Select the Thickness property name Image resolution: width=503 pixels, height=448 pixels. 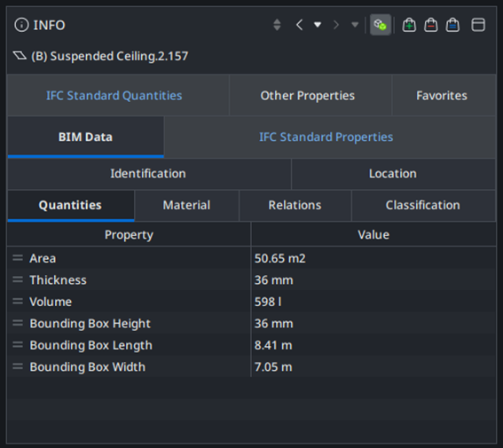pyautogui.click(x=58, y=280)
